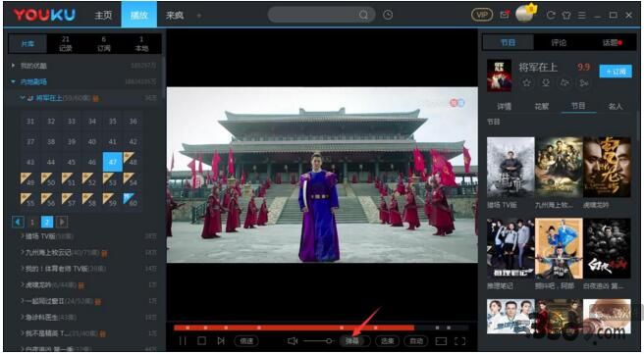644x354 pixels.
Task: Adjust the volume slider handle
Action: (x=329, y=341)
